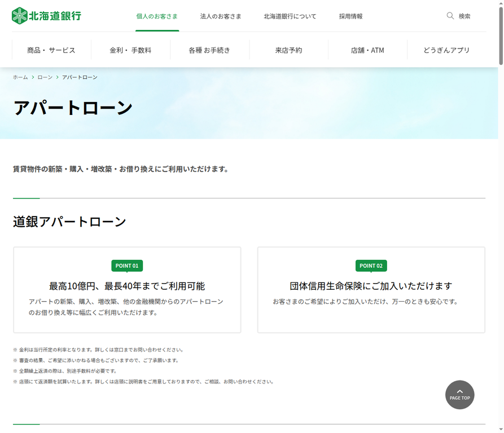
Task: Open the 各種お手続き menu
Action: [x=209, y=50]
